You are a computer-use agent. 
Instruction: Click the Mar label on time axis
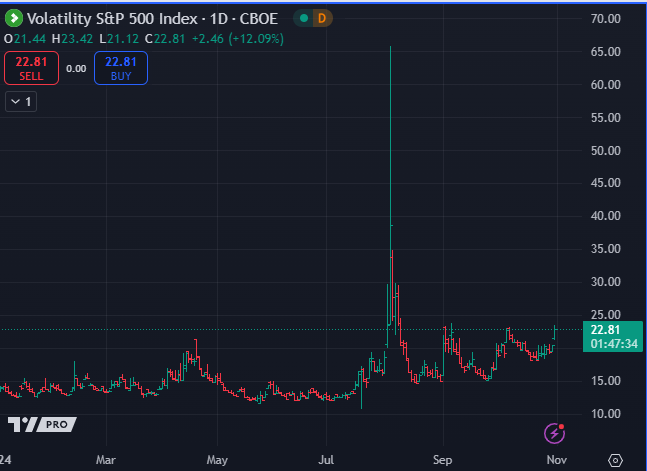coord(106,460)
